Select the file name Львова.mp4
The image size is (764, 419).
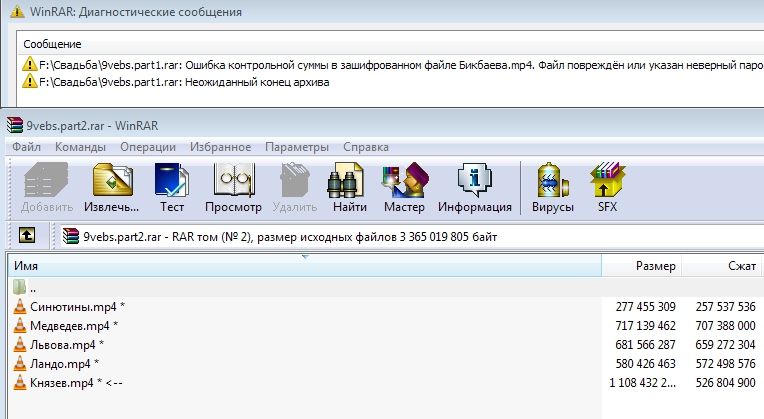(x=63, y=344)
